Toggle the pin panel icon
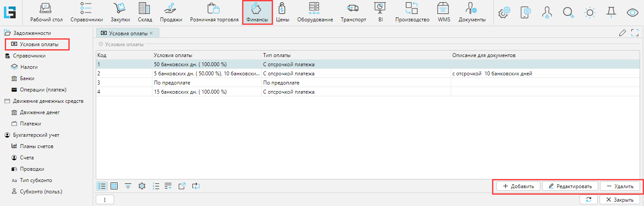644x206 pixels. pos(611,12)
